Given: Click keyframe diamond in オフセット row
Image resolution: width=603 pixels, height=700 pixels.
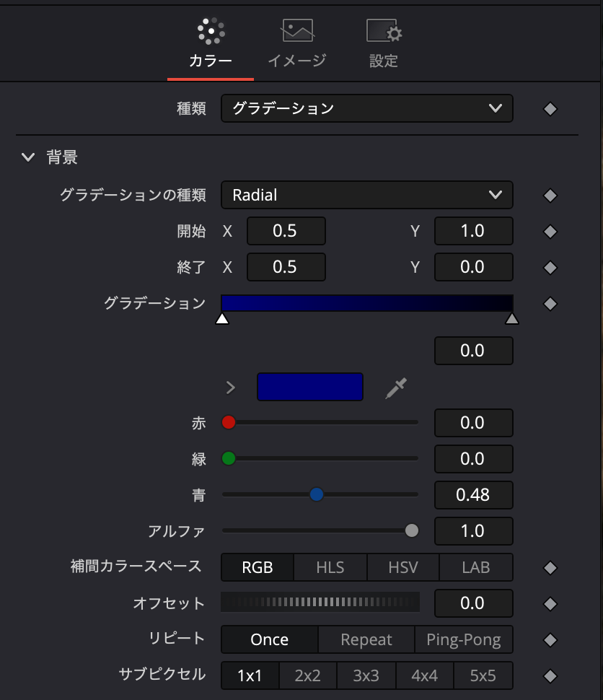Looking at the screenshot, I should coord(550,603).
